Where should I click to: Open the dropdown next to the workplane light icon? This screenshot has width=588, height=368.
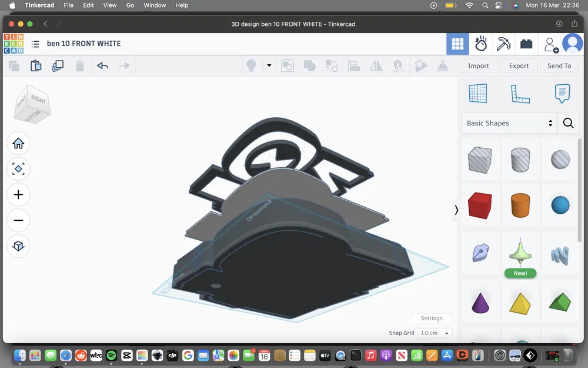[269, 66]
